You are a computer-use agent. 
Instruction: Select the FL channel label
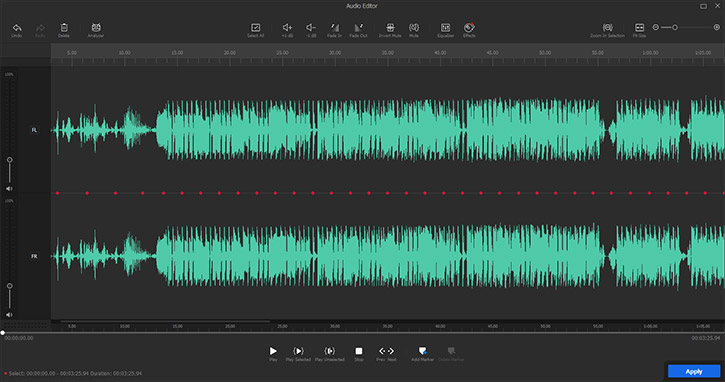[x=34, y=130]
